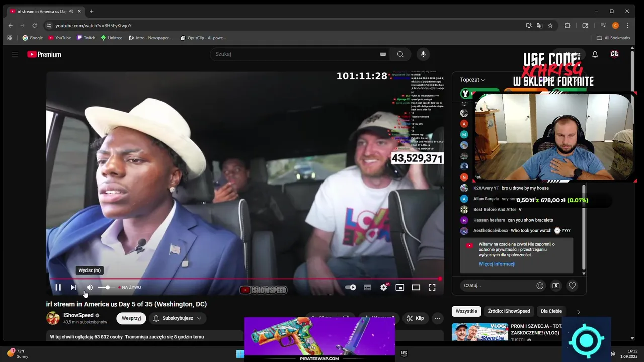The height and width of the screenshot is (362, 644).
Task: Install app icon in address bar
Action: [x=528, y=25]
